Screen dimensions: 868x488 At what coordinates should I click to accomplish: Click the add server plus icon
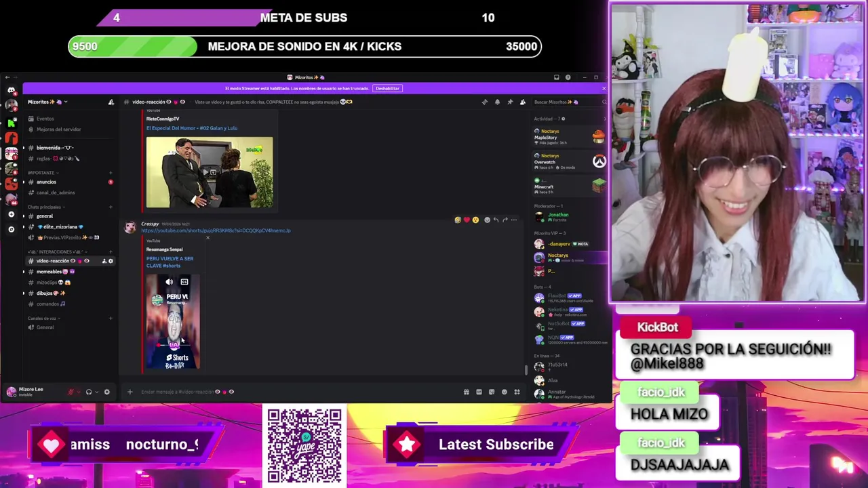point(11,214)
